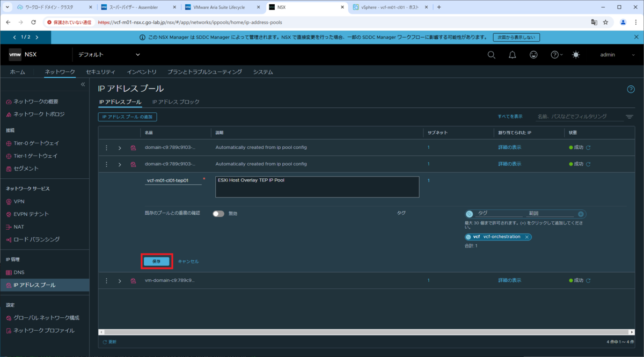The image size is (644, 357).
Task: Click the 名前、パスなどでフィルタリング filter field
Action: click(580, 116)
